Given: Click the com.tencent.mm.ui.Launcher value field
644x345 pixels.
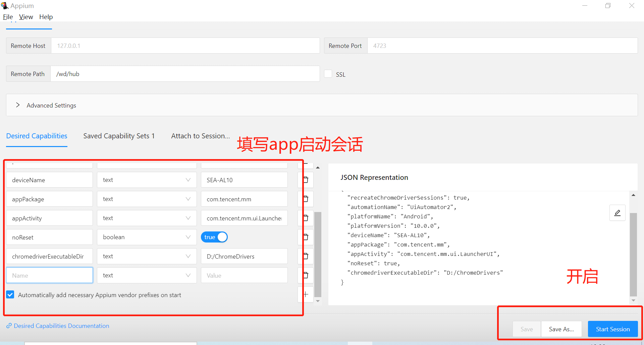Looking at the screenshot, I should click(244, 218).
